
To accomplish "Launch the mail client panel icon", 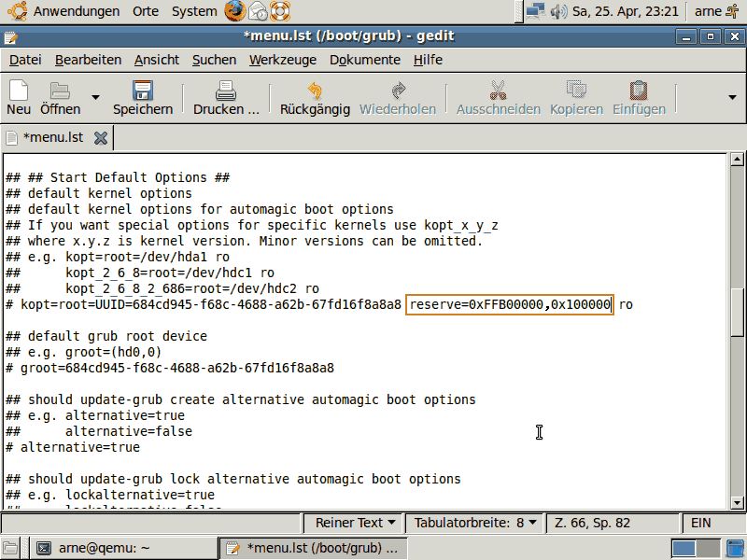I will [258, 11].
